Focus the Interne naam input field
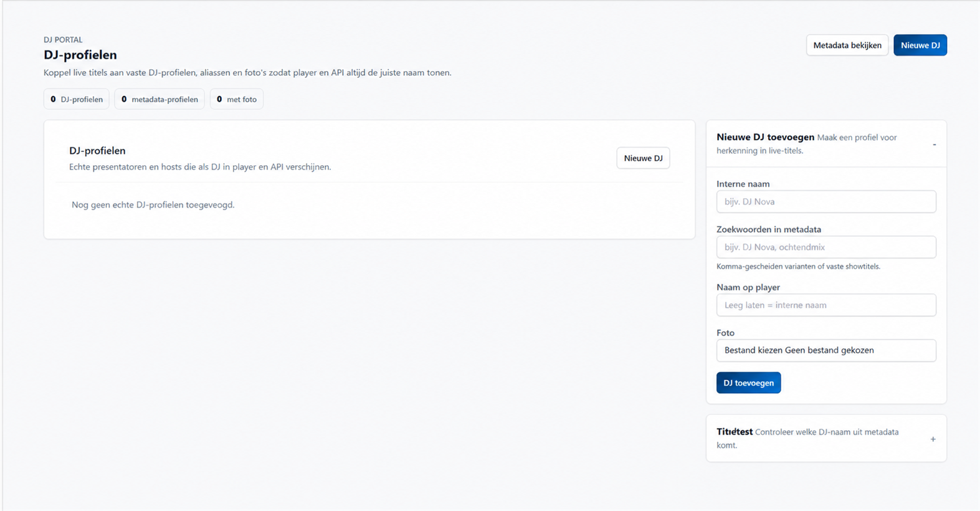Image resolution: width=980 pixels, height=511 pixels. tap(826, 201)
